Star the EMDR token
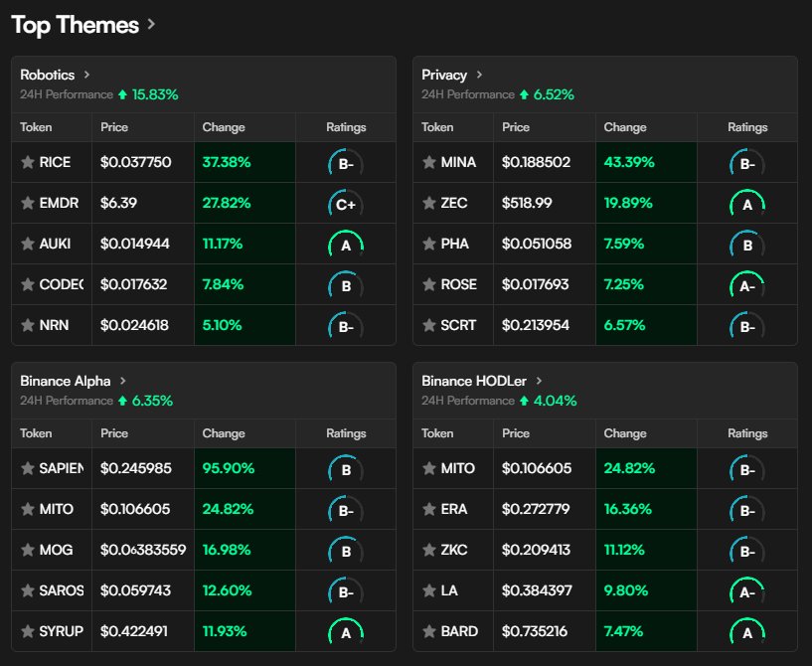Image resolution: width=812 pixels, height=666 pixels. point(28,203)
